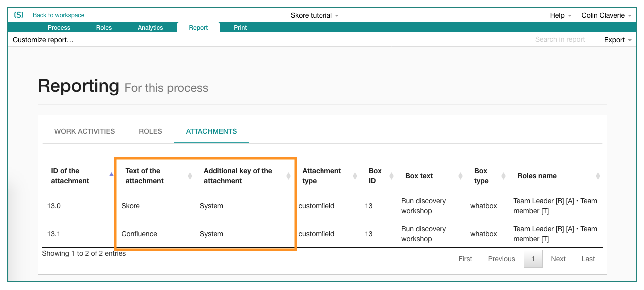Sort by Box ID column
The width and height of the screenshot is (644, 290).
[x=379, y=176]
